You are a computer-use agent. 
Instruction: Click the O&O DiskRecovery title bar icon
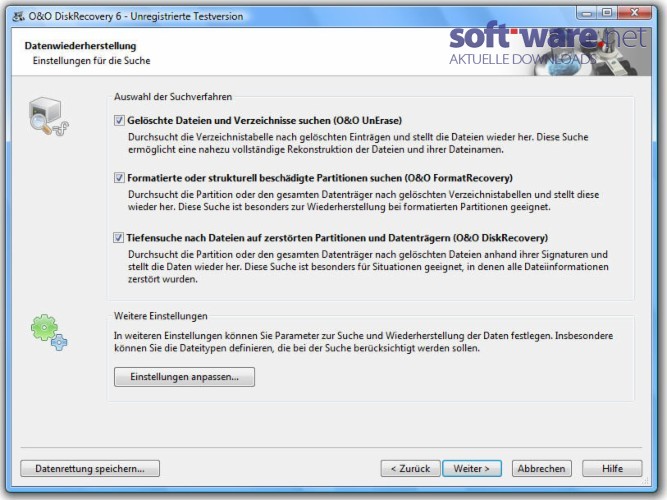pyautogui.click(x=18, y=17)
